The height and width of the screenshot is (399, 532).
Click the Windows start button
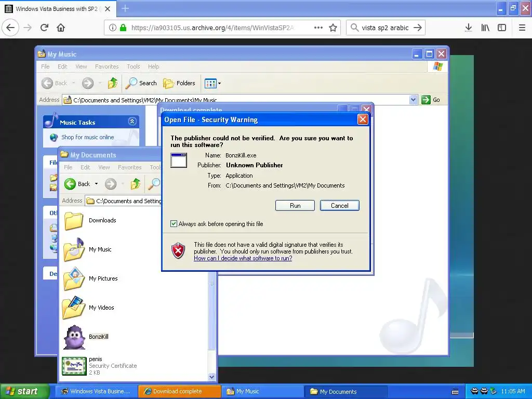24,391
